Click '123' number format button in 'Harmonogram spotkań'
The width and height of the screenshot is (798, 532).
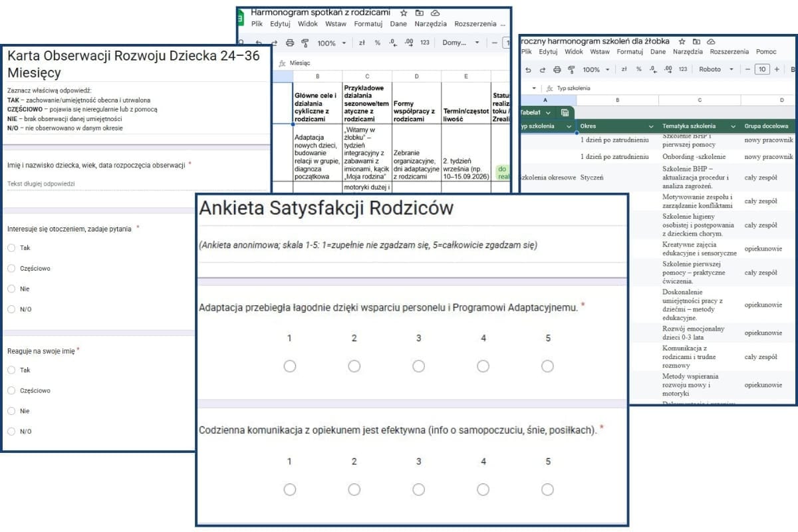click(x=425, y=43)
